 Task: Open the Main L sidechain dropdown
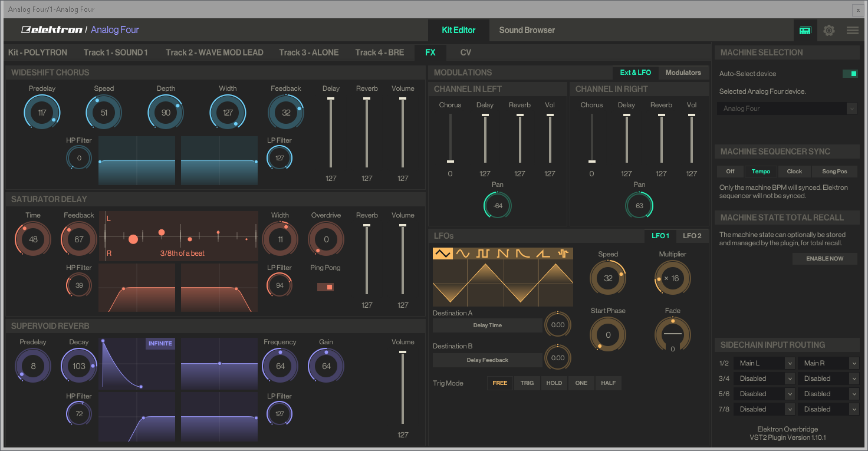765,363
